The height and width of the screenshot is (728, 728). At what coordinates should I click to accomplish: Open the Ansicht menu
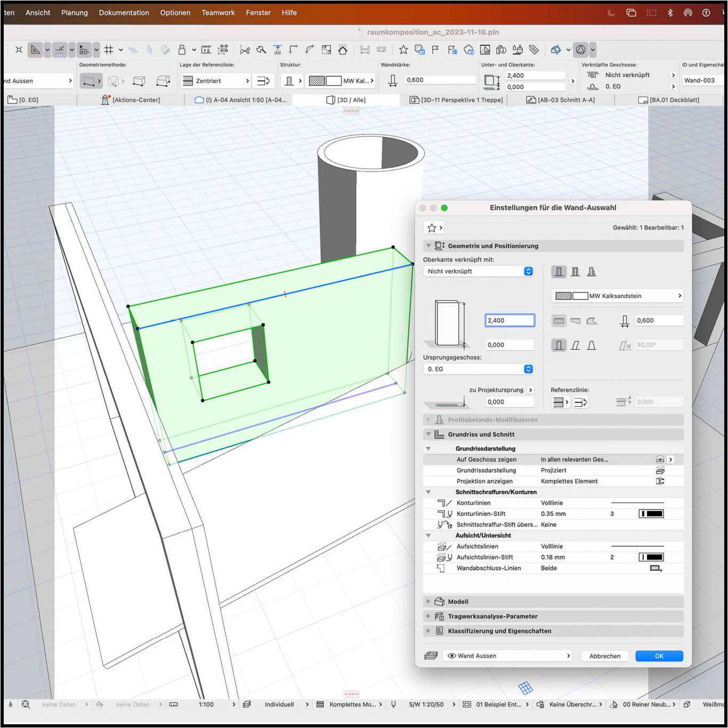point(38,13)
